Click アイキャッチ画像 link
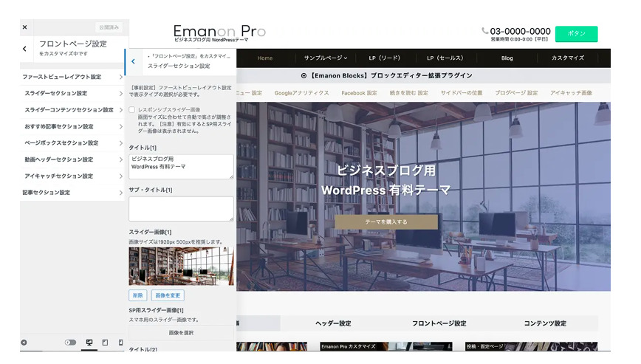This screenshot has width=641, height=364. pyautogui.click(x=571, y=93)
